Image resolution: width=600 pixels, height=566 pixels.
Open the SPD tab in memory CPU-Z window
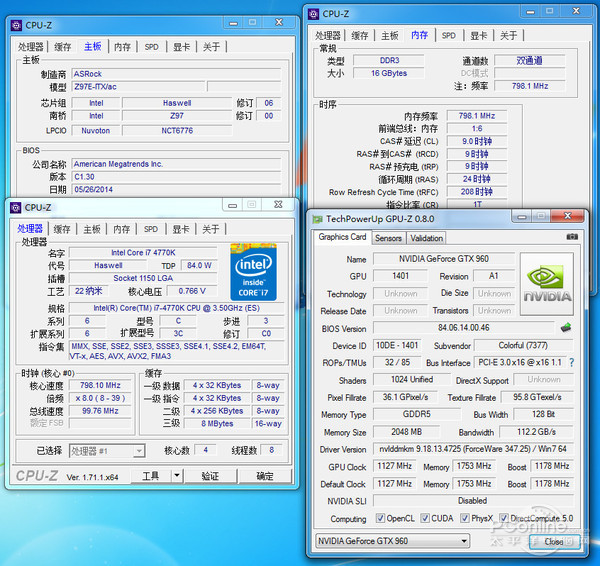(x=448, y=36)
